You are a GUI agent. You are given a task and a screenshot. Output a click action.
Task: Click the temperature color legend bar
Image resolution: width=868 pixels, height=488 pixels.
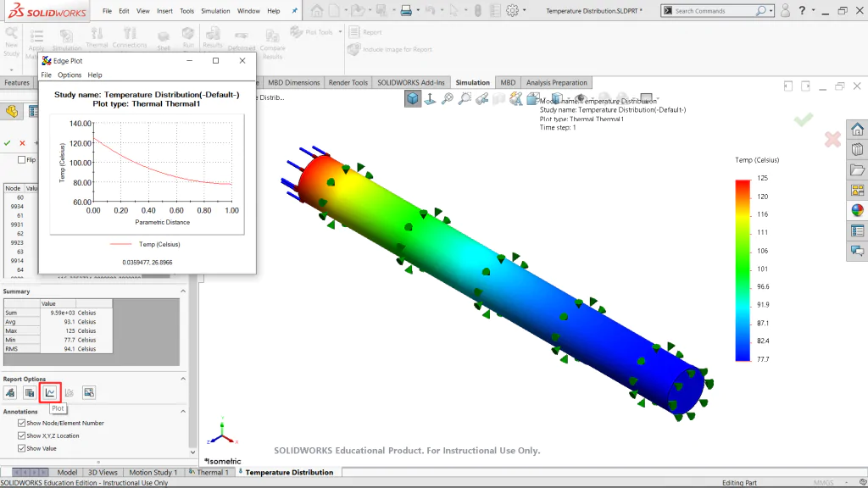(743, 270)
